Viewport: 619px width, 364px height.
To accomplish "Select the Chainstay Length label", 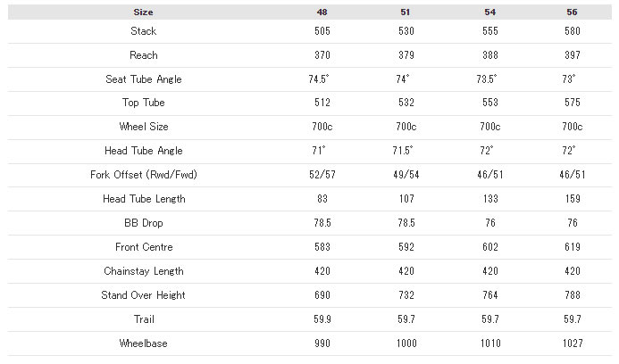I will point(144,271).
